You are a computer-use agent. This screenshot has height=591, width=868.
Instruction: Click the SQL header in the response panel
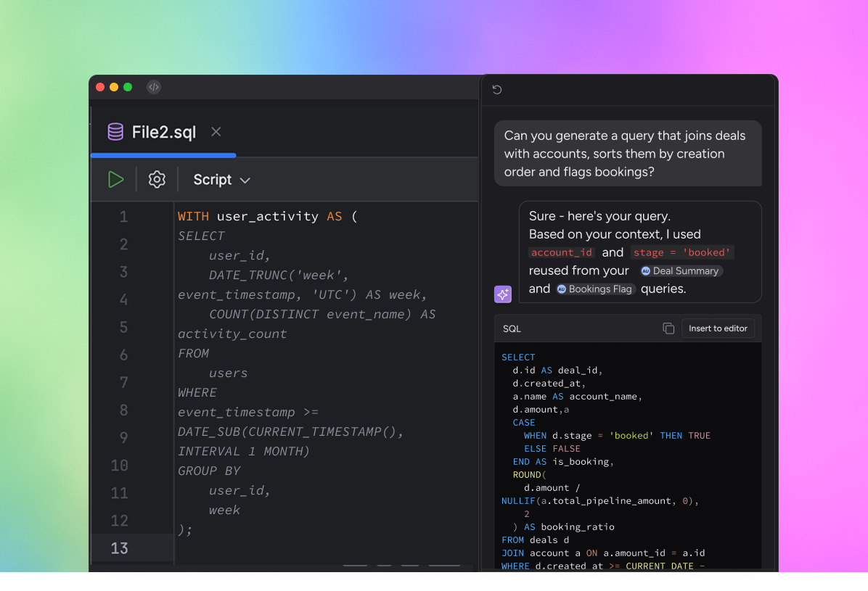512,328
